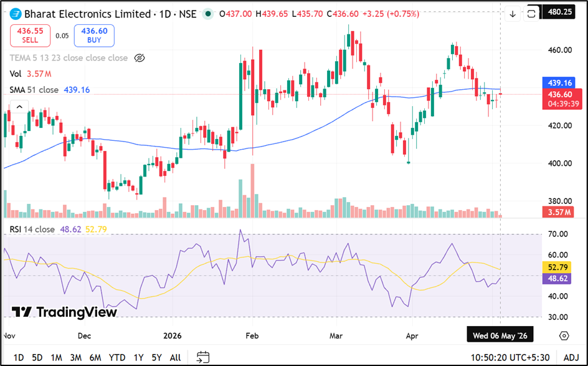
Task: Toggle ADJ adjusted data setting
Action: pos(571,357)
